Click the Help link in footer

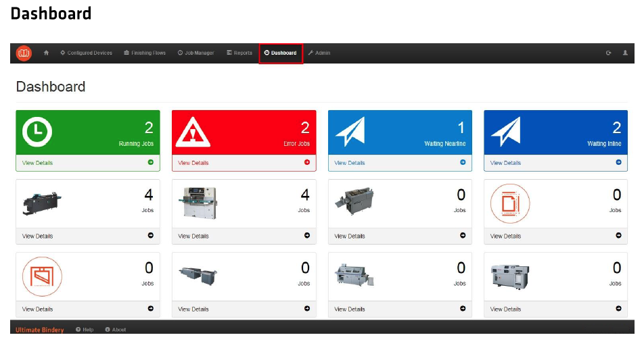[x=85, y=330]
